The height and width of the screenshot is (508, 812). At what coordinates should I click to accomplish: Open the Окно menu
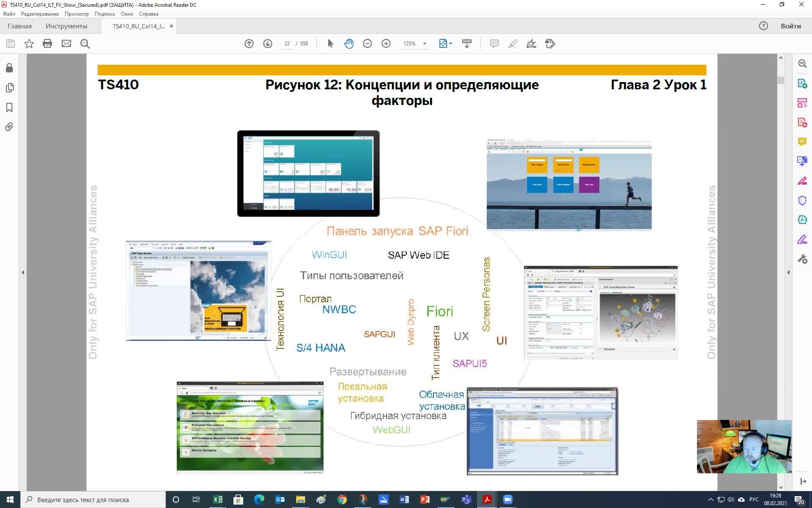tap(127, 14)
